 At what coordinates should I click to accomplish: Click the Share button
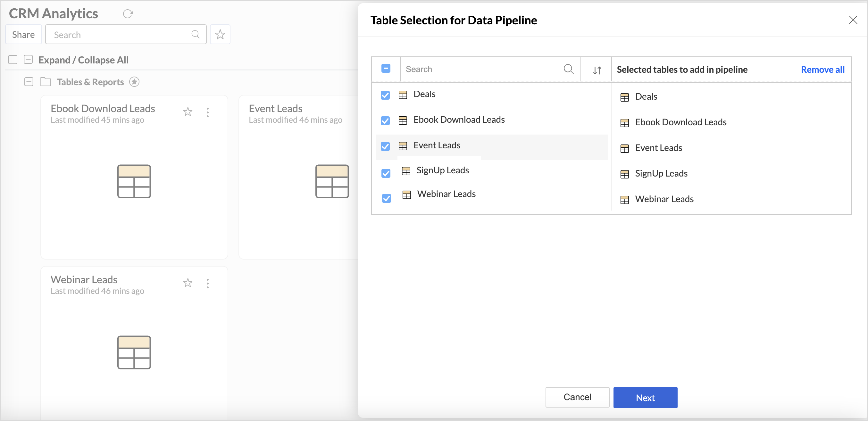point(23,34)
